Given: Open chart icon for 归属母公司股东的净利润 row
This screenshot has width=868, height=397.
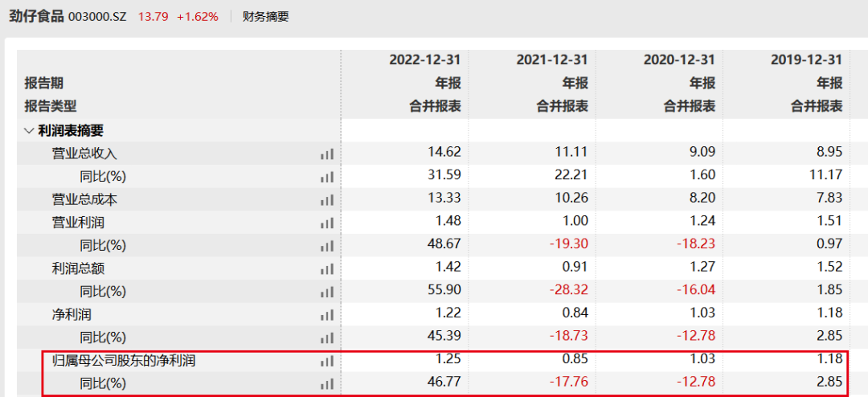Looking at the screenshot, I should click(x=327, y=361).
